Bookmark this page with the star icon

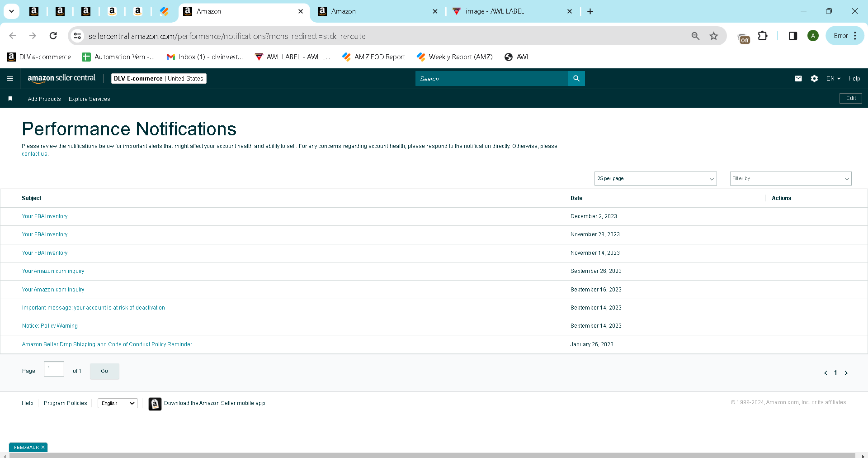(713, 36)
